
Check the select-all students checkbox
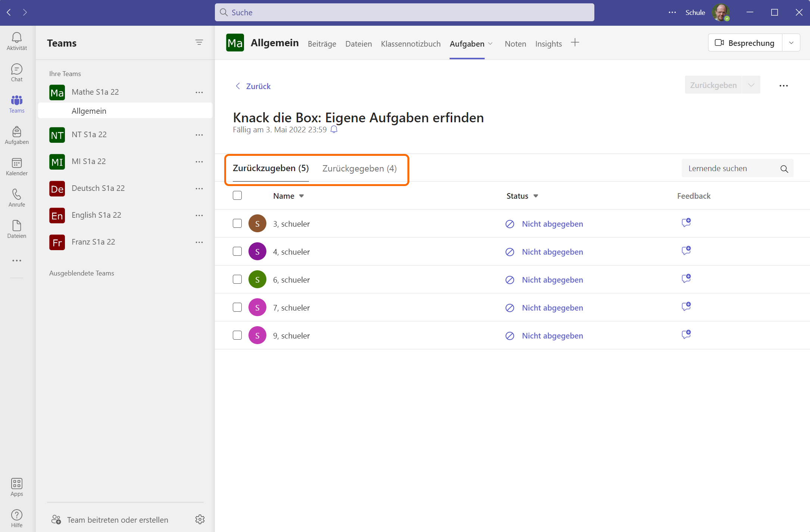237,195
